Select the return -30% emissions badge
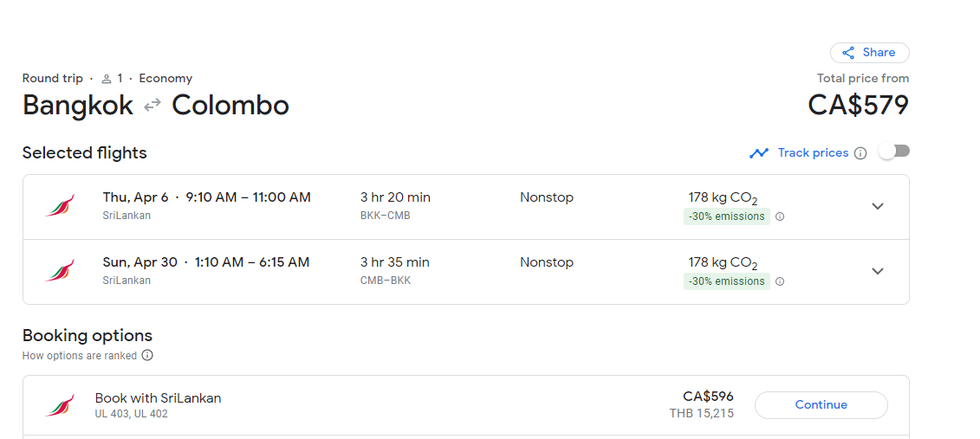 pos(726,281)
